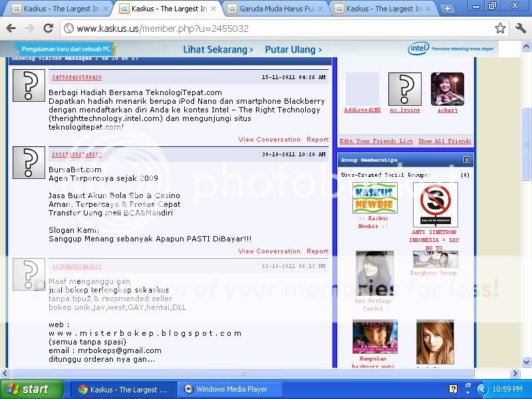Image resolution: width=532 pixels, height=399 pixels.
Task: Click the Intel logo in the banner
Action: [418, 49]
